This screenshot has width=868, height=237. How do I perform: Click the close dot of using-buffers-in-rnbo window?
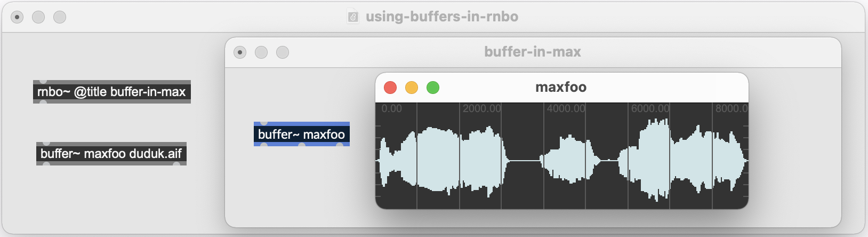tap(17, 17)
